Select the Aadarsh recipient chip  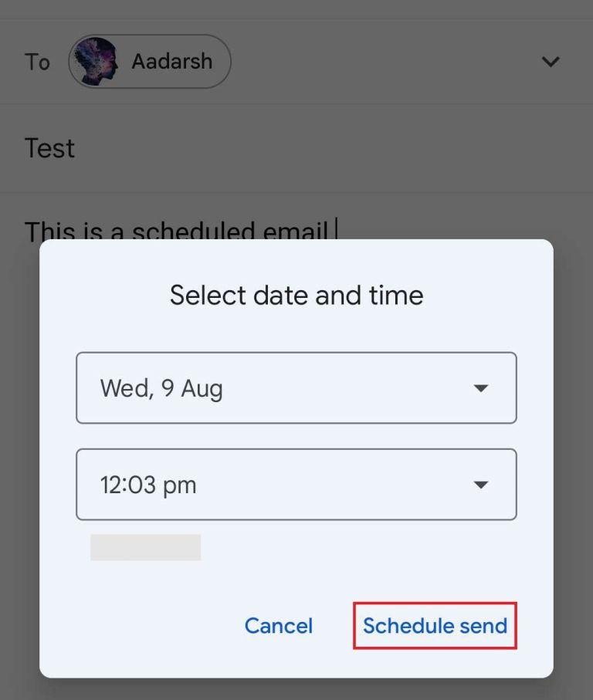[149, 61]
